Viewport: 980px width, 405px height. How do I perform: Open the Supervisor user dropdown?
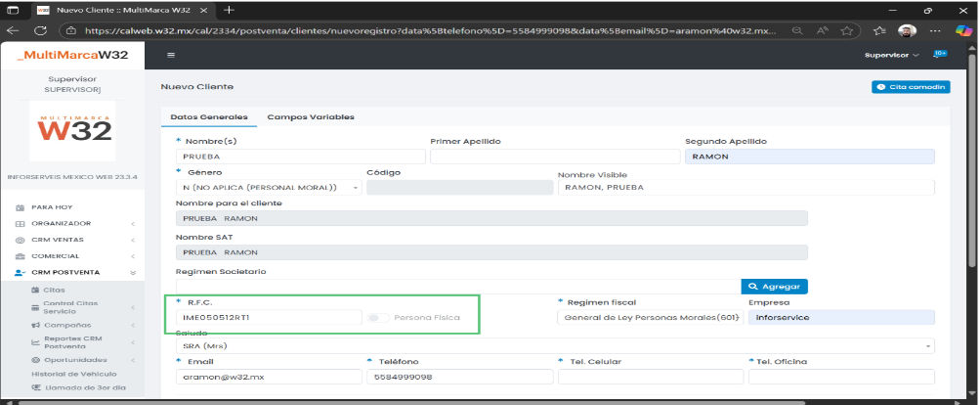[898, 55]
